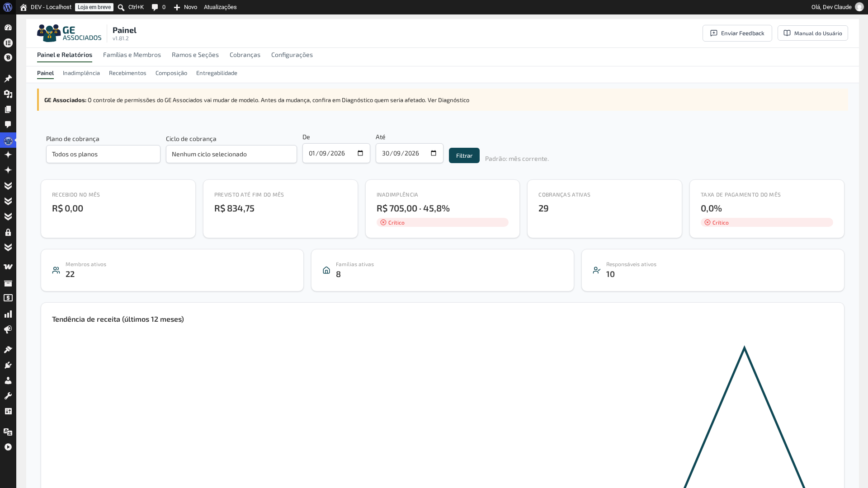Open the WordPress logo menu in the admin bar
The height and width of the screenshot is (488, 868).
coord(8,7)
